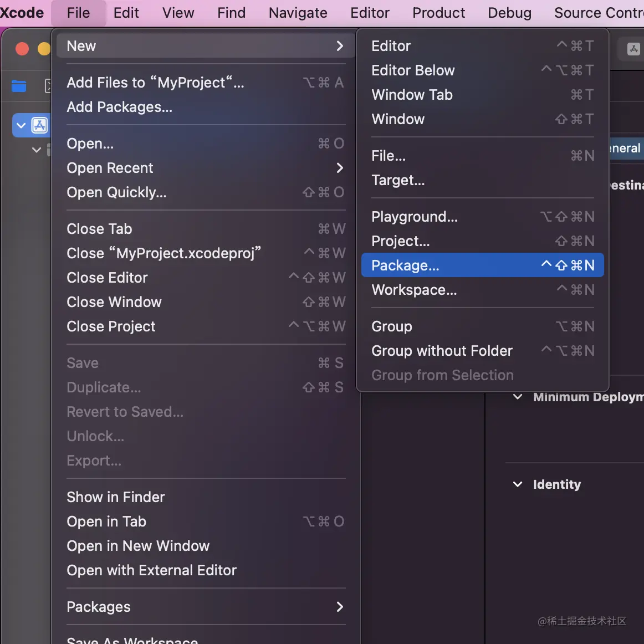Click the highlighted Package… item
The width and height of the screenshot is (644, 644).
pyautogui.click(x=483, y=265)
